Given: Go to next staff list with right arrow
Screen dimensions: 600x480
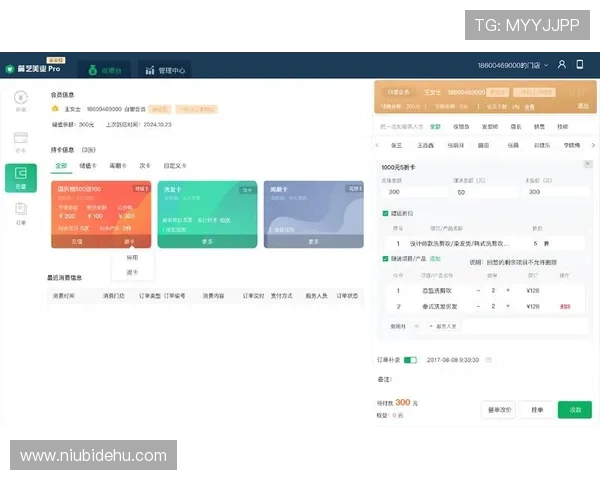Looking at the screenshot, I should 593,145.
